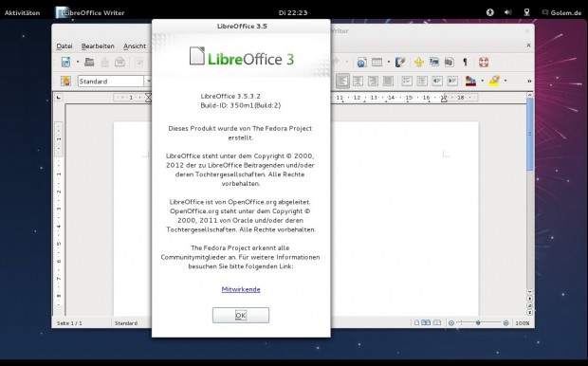Click the zoom in plus button
This screenshot has width=588, height=366.
[x=505, y=323]
